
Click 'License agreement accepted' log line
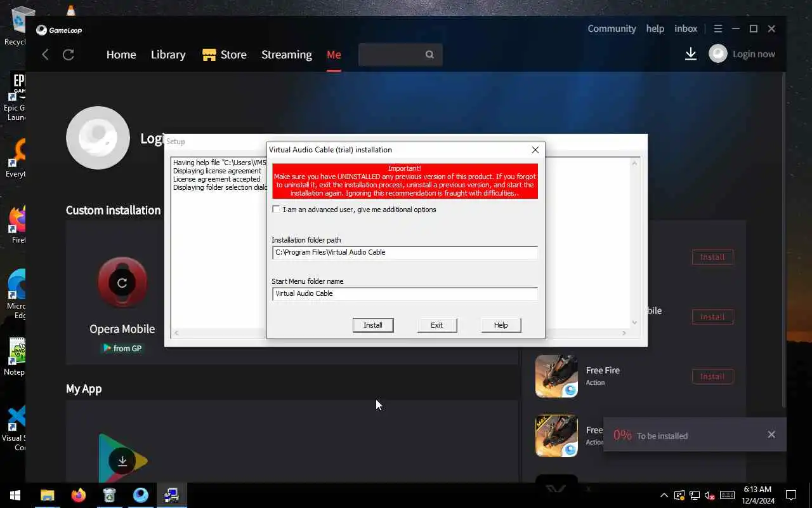tap(216, 179)
